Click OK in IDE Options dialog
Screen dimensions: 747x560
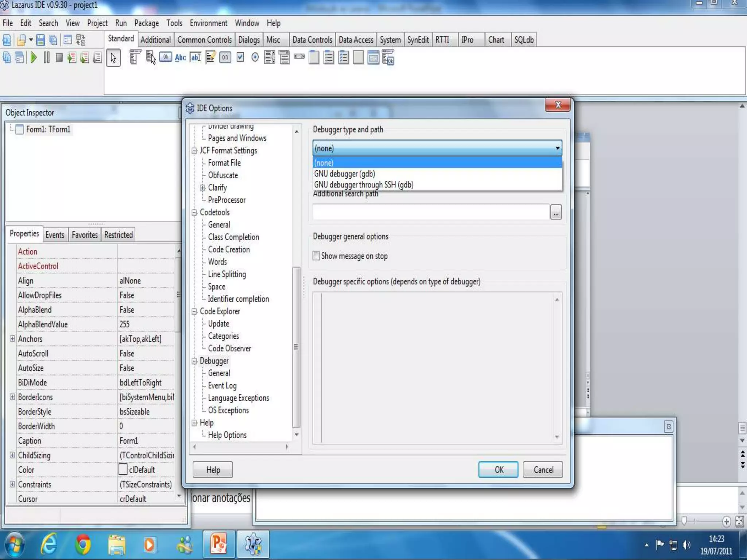[x=498, y=470]
